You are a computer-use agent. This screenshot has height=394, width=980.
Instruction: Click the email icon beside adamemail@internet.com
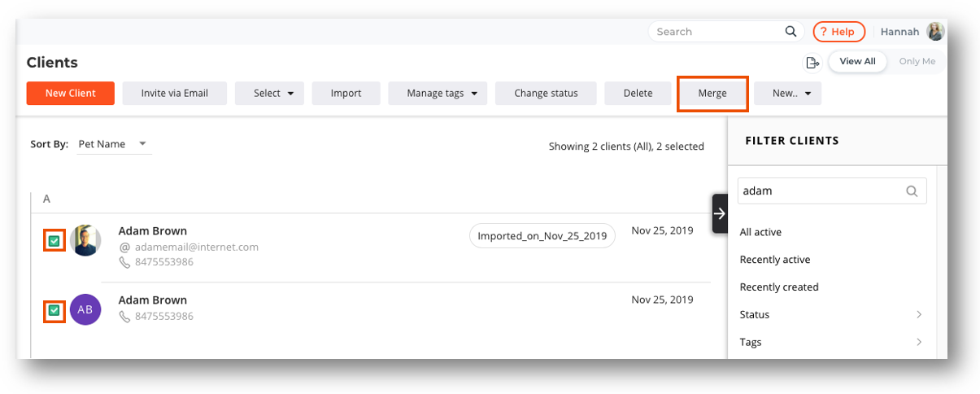tap(124, 247)
